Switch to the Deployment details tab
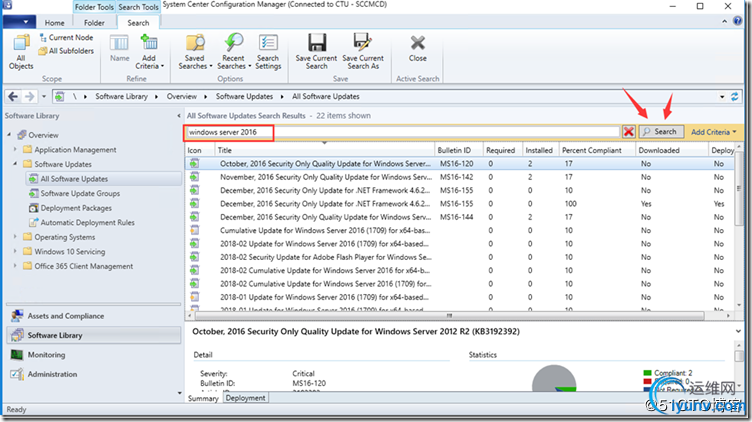The height and width of the screenshot is (422, 752). (x=245, y=397)
